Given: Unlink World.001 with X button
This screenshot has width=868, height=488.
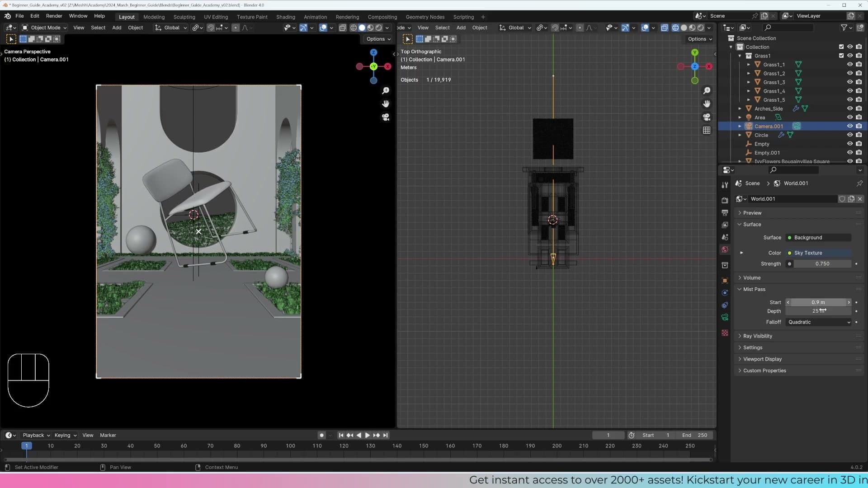Looking at the screenshot, I should point(860,199).
